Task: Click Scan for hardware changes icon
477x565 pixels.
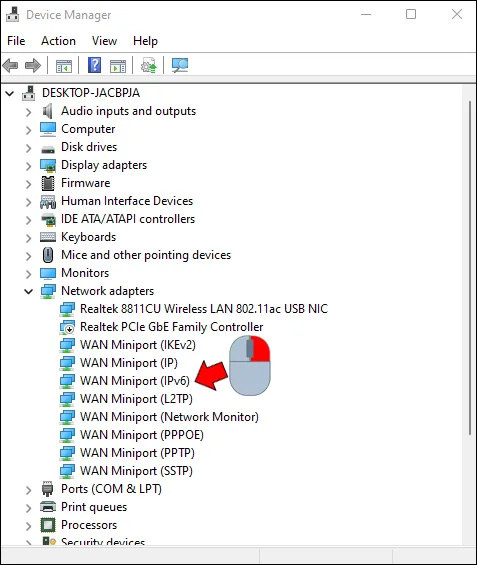Action: point(179,65)
